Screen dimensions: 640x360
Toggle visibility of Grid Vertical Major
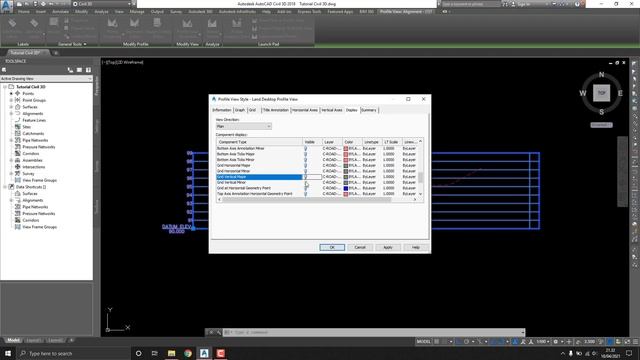[305, 177]
